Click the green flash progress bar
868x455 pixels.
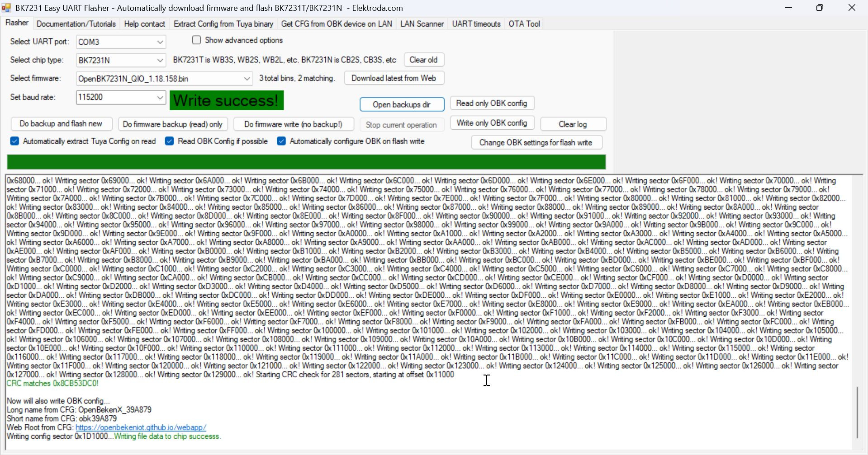click(306, 162)
